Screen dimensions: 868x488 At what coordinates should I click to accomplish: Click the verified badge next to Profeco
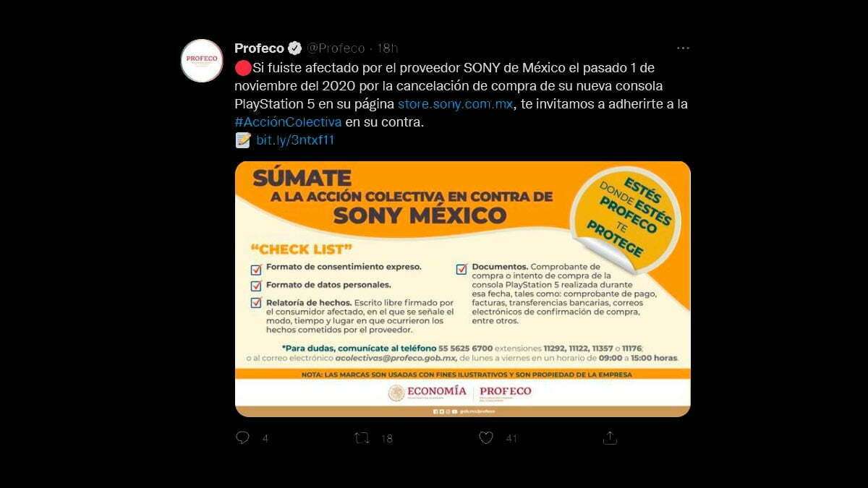click(x=295, y=48)
